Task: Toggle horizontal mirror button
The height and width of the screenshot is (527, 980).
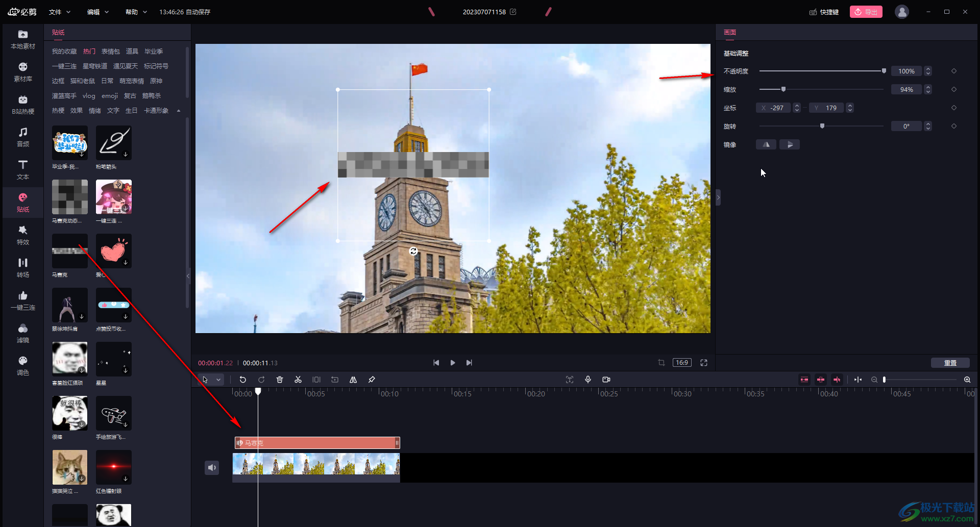Action: click(766, 145)
